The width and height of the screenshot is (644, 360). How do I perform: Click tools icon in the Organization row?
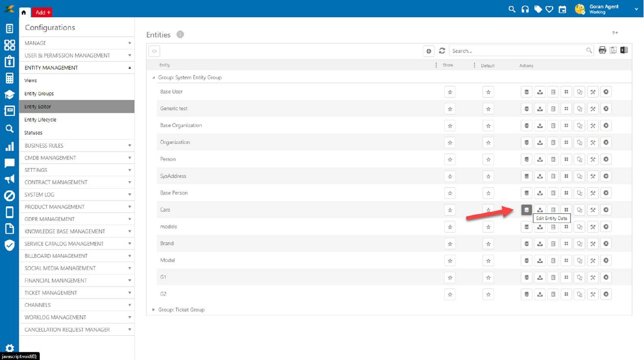point(593,142)
